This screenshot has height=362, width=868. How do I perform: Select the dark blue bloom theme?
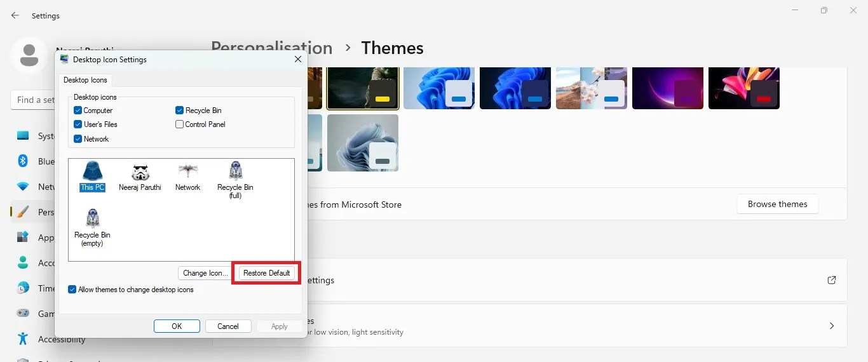tap(515, 88)
